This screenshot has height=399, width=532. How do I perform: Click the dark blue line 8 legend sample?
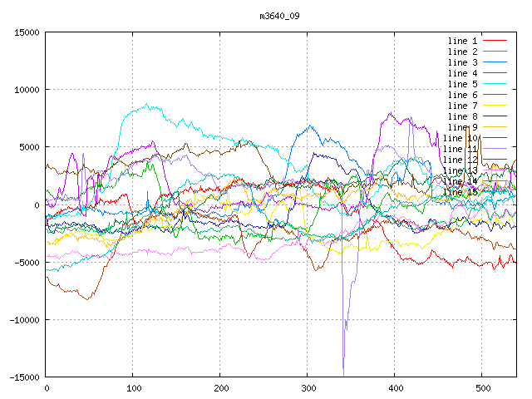click(495, 116)
